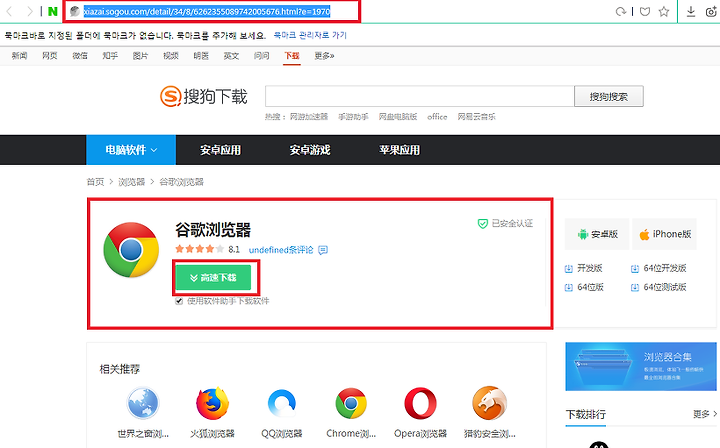Screen dimensions: 720x448
Task: Select 新闻 in top category bar
Action: [x=19, y=56]
